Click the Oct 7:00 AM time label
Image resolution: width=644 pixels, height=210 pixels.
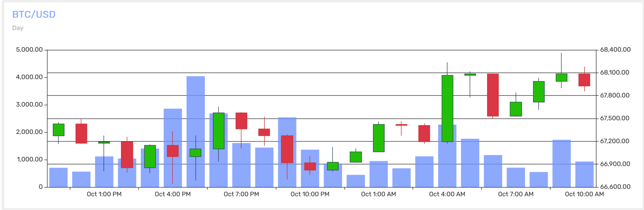[516, 194]
